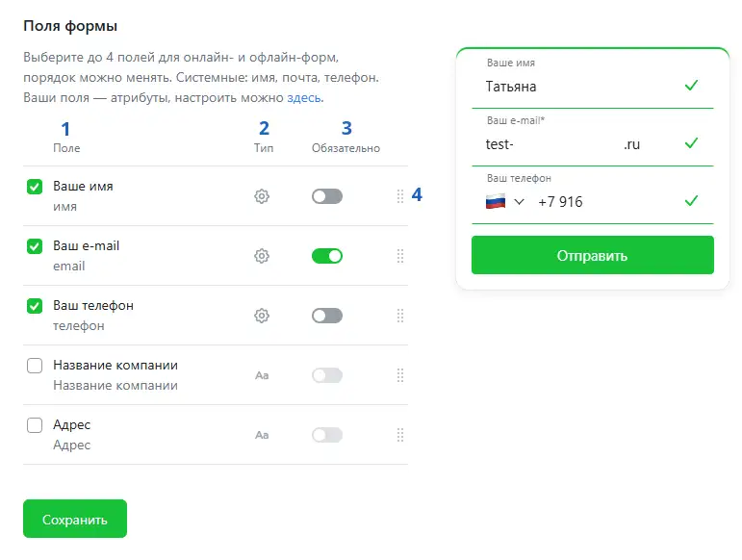Viewport: 742px width, 560px height.
Task: Click the green Отправить button
Action: 592,256
